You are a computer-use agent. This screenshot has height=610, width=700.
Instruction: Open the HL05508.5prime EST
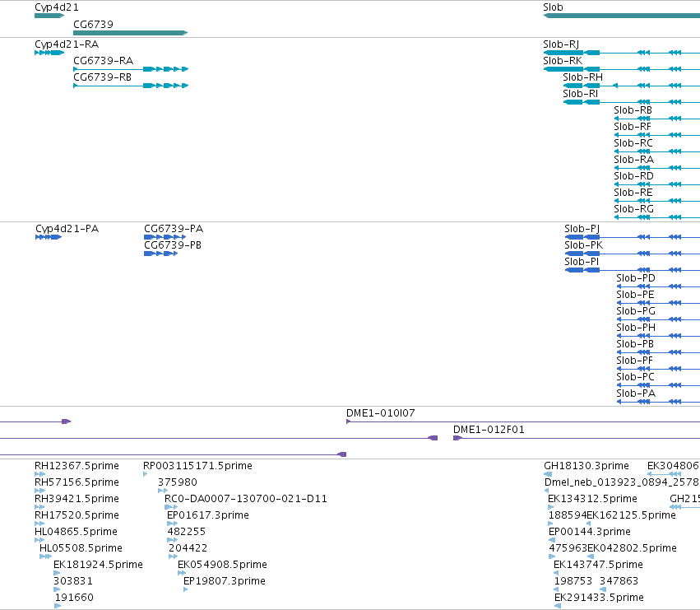tap(45, 556)
